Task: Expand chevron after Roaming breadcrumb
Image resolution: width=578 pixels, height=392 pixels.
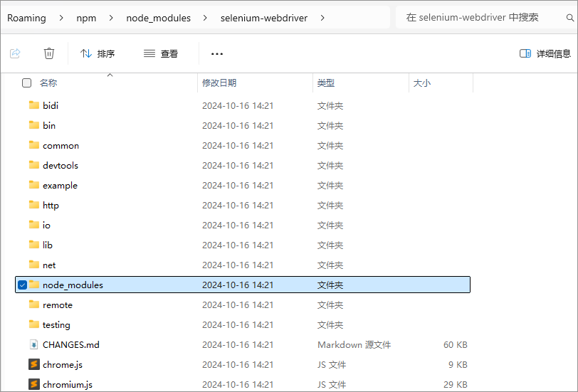Action: 61,18
